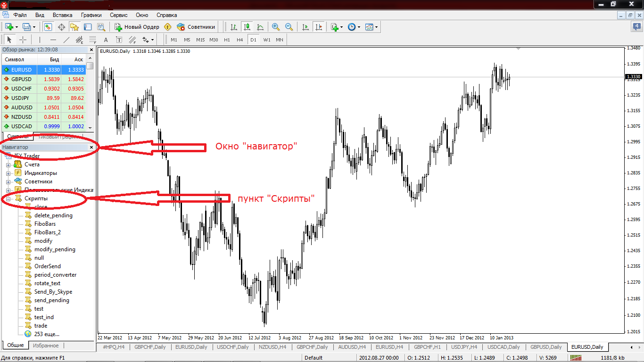644x362 pixels.
Task: Close the Market Watch panel
Action: [x=91, y=49]
